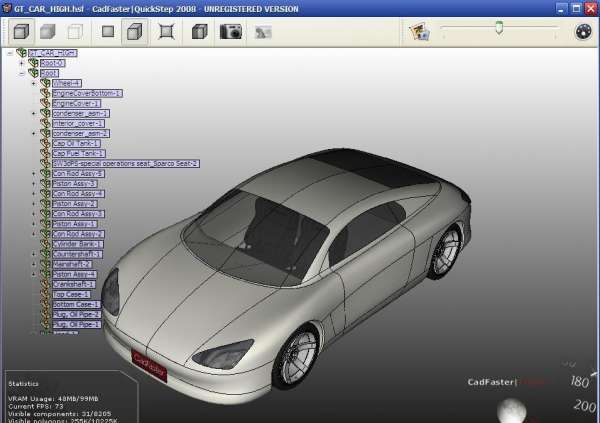Click the VRAM Usage 48MB/99MB readout
Image resolution: width=600 pixels, height=423 pixels.
[x=53, y=399]
